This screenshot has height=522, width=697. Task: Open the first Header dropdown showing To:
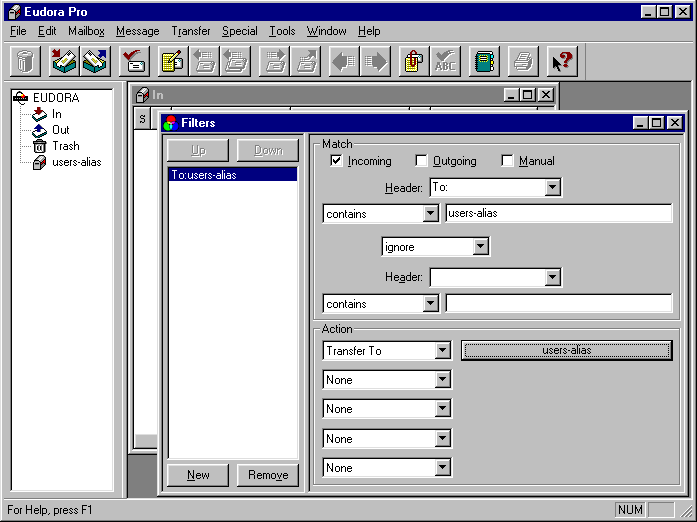552,187
